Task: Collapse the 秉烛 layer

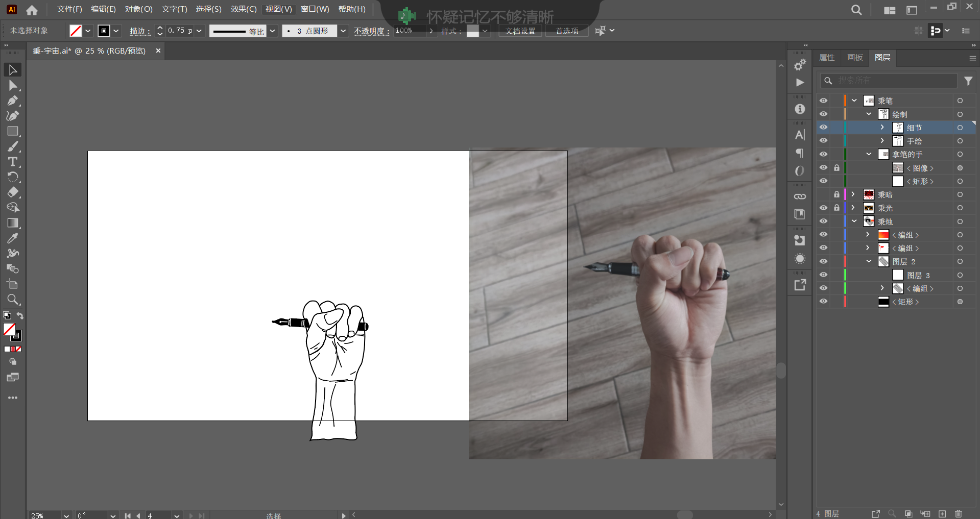Action: [854, 221]
